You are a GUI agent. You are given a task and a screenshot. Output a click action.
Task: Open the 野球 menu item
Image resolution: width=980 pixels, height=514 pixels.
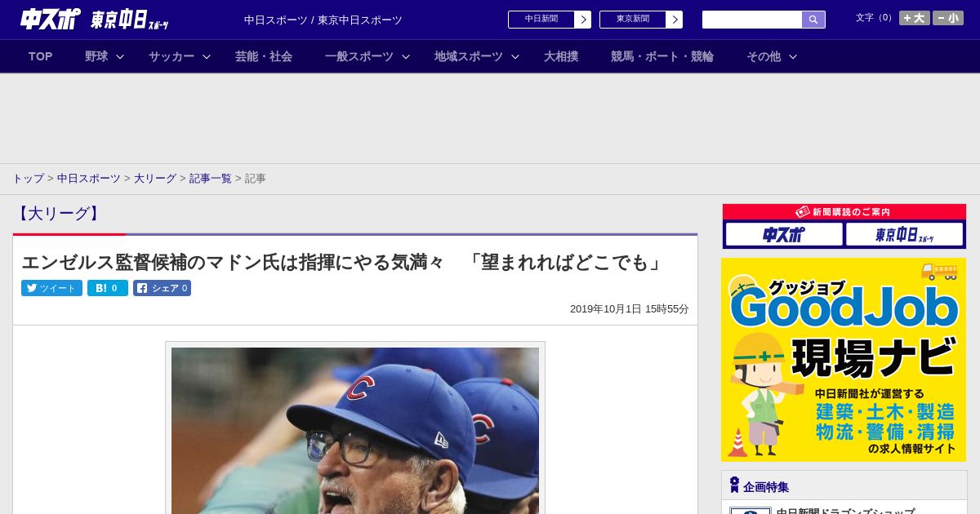(x=96, y=56)
